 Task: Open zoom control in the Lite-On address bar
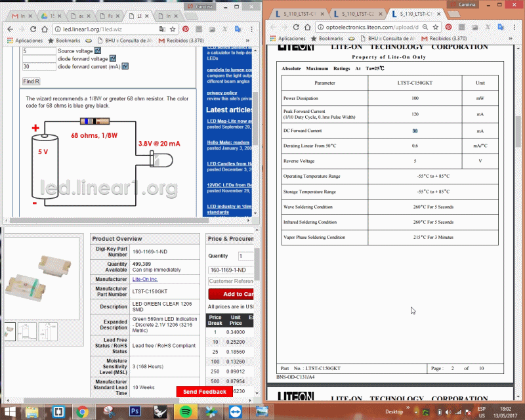click(x=425, y=27)
